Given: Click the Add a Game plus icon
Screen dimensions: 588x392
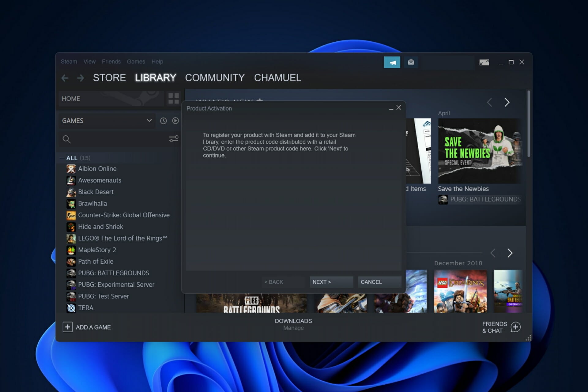Looking at the screenshot, I should click(67, 327).
